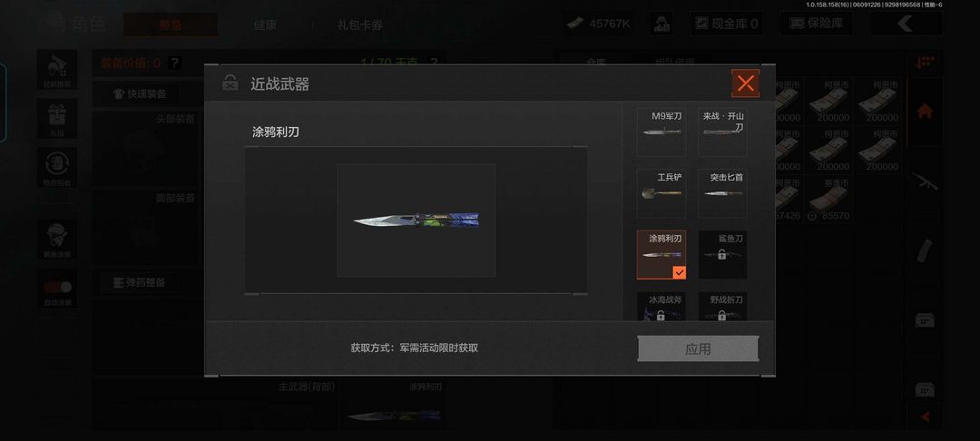This screenshot has width=980, height=441.
Task: Click the lock icon beside 近战武器 title
Action: [x=230, y=83]
